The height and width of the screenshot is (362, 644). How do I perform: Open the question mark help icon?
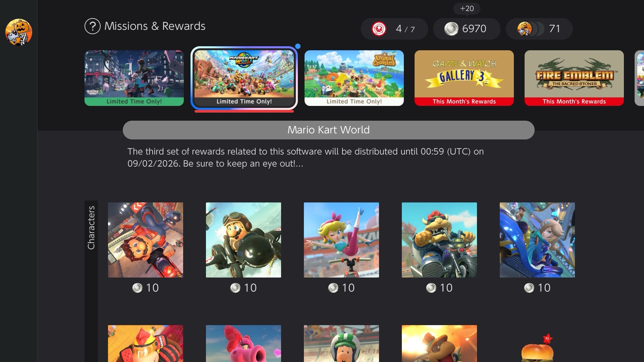point(93,26)
